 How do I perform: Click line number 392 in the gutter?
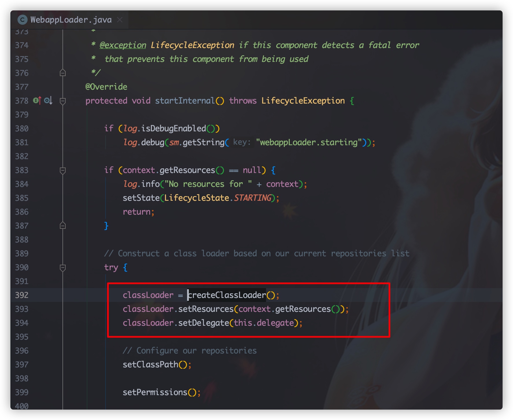click(22, 295)
